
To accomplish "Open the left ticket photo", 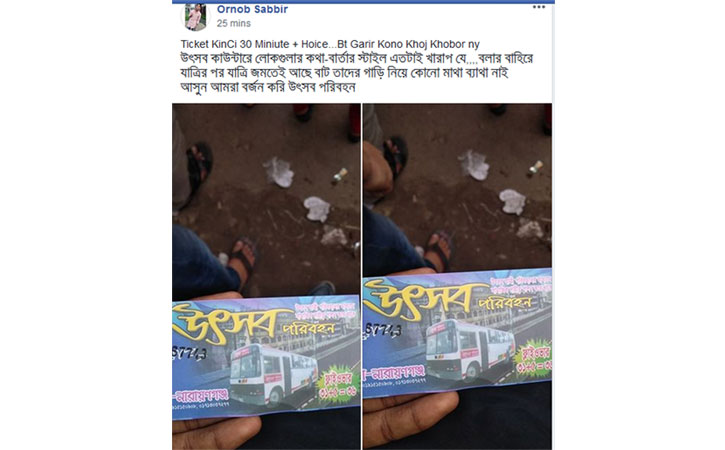I will [x=266, y=276].
